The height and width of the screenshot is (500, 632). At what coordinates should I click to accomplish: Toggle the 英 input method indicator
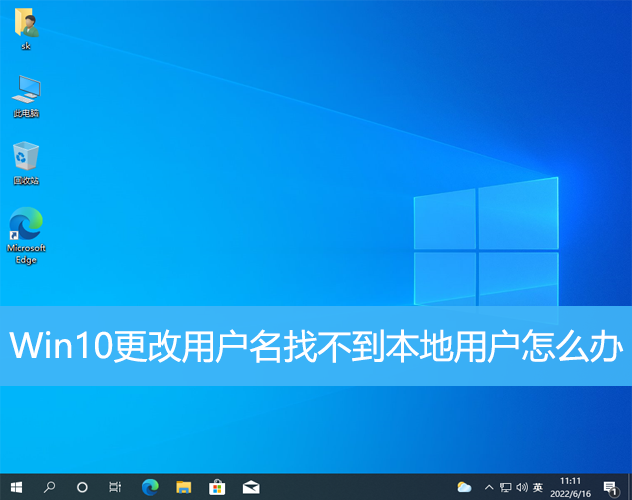[x=538, y=487]
